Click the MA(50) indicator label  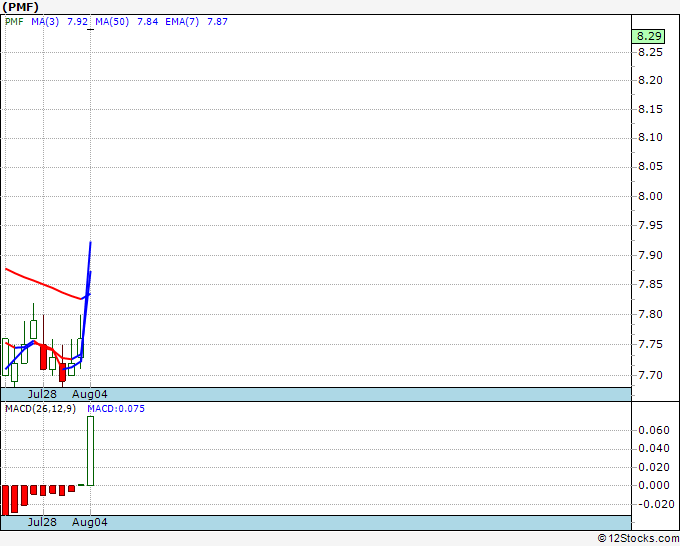click(x=112, y=21)
